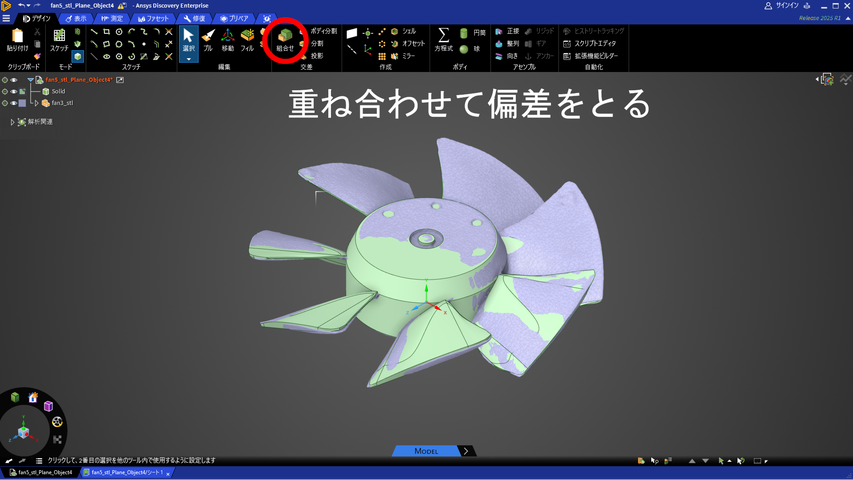Open the 拡張機能ビルダー button
The image size is (853, 480).
click(x=590, y=56)
